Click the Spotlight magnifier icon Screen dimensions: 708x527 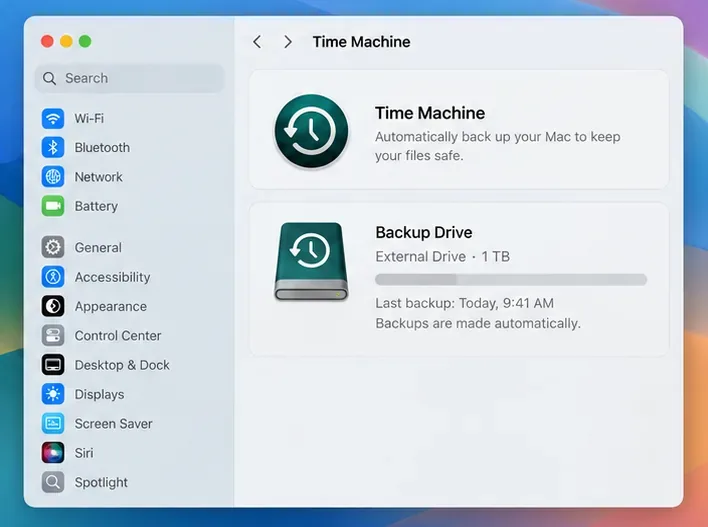(x=53, y=482)
